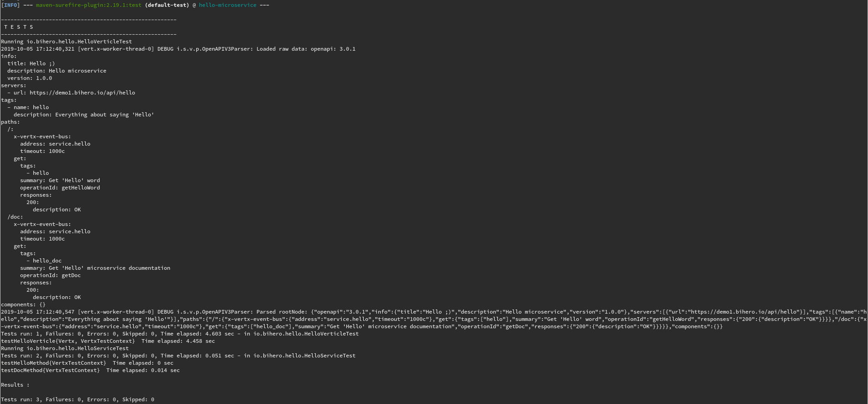Click the 'components: {}' line
The image size is (868, 404).
pyautogui.click(x=23, y=304)
